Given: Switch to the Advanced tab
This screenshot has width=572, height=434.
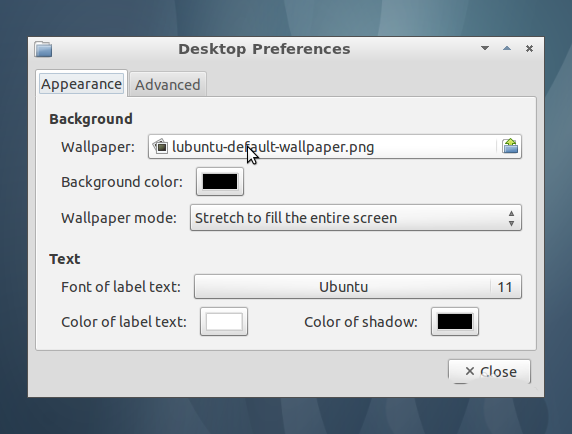Looking at the screenshot, I should click(x=168, y=85).
